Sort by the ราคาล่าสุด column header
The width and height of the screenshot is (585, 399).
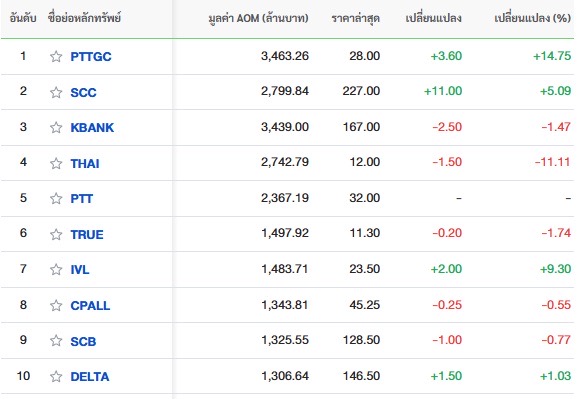pos(356,18)
